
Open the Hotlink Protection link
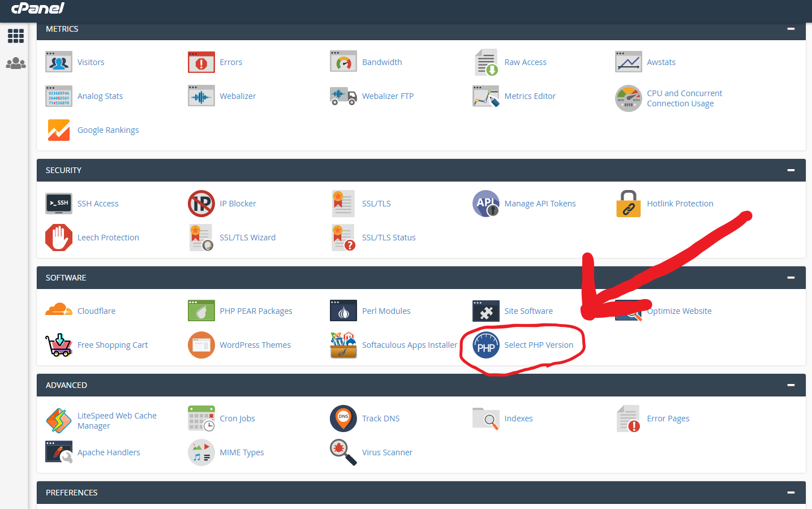click(680, 204)
